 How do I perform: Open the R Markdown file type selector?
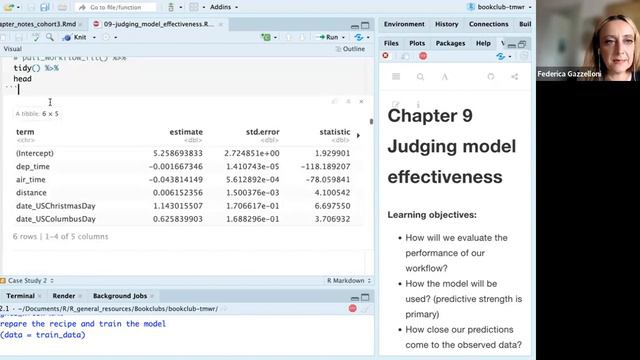pyautogui.click(x=349, y=281)
